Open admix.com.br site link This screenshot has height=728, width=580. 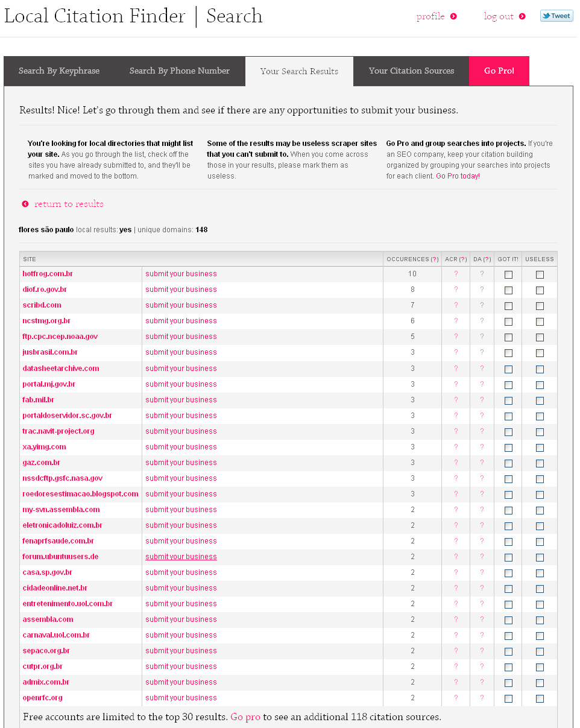tap(46, 682)
